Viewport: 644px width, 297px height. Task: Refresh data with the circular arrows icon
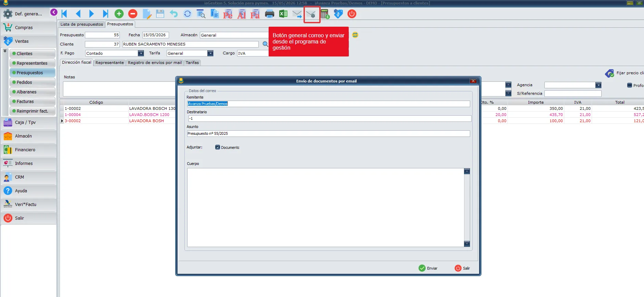pos(188,14)
